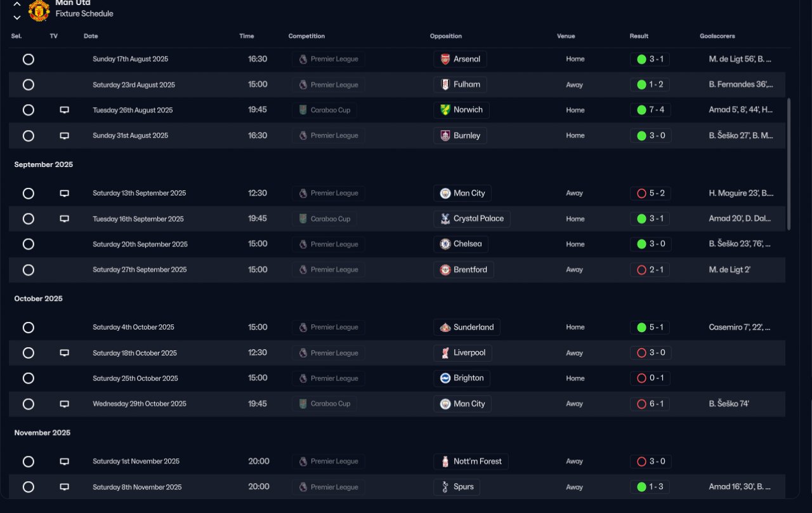Select the Sunderland fixture radio button
The height and width of the screenshot is (513, 812).
point(29,327)
